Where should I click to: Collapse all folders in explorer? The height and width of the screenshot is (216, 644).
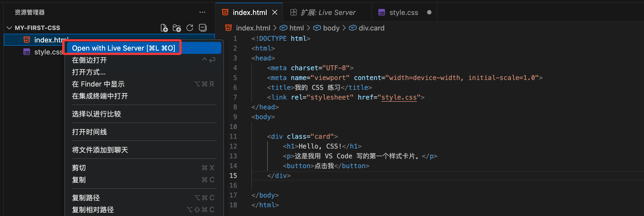[203, 28]
